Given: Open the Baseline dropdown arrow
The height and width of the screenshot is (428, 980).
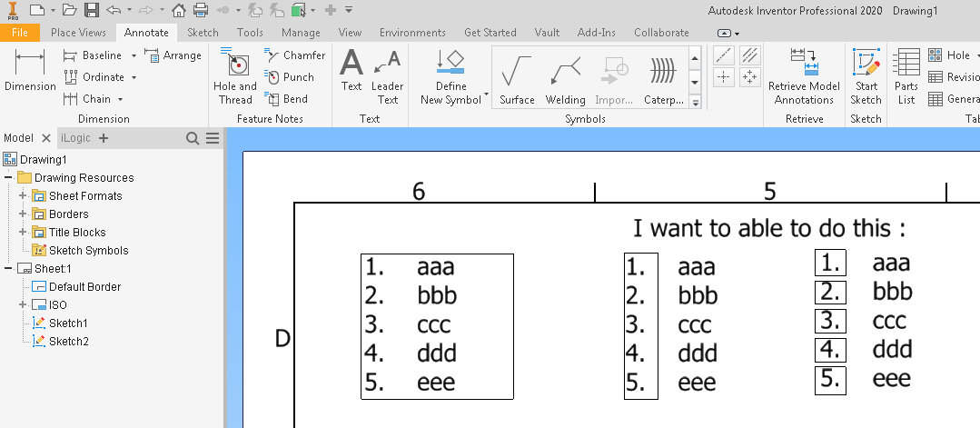Looking at the screenshot, I should tap(134, 56).
